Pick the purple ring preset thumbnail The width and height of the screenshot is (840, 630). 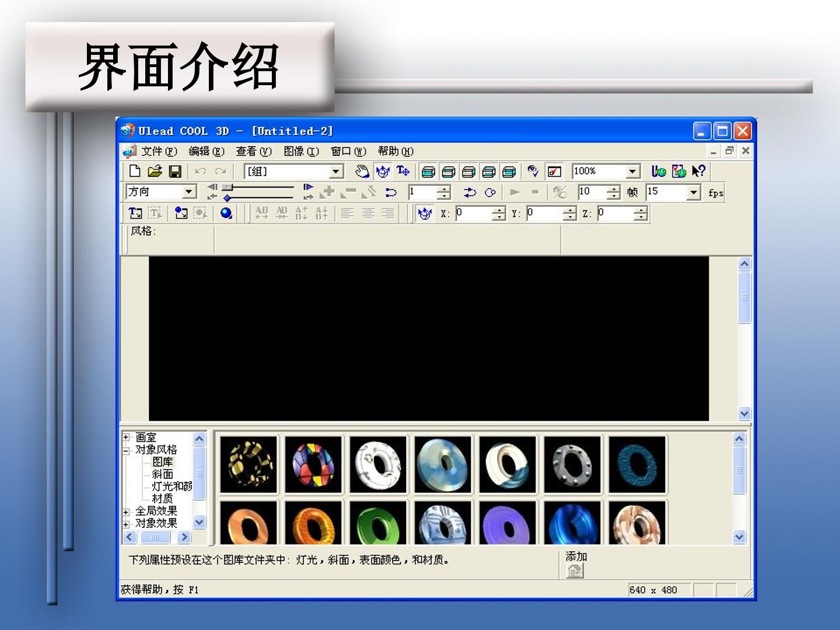508,523
